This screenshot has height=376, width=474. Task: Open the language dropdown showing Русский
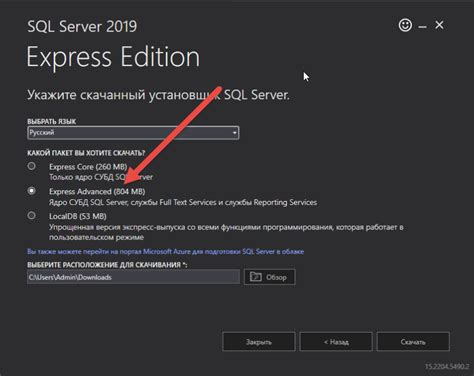click(x=133, y=133)
